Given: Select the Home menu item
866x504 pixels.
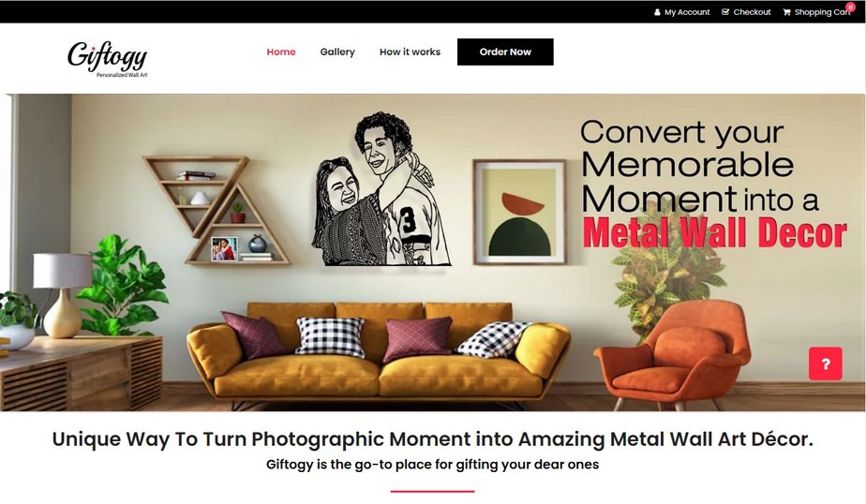Looking at the screenshot, I should pos(281,52).
